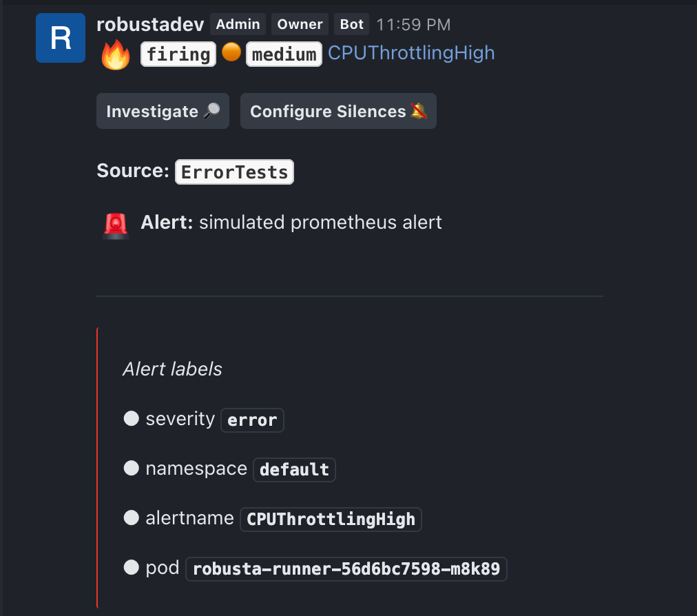Click the fire emoji icon

(x=116, y=54)
